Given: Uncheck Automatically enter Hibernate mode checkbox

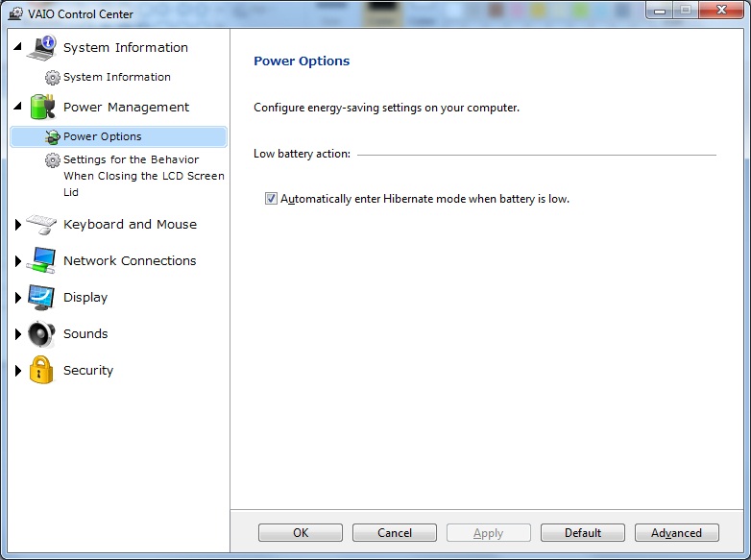Looking at the screenshot, I should [271, 198].
